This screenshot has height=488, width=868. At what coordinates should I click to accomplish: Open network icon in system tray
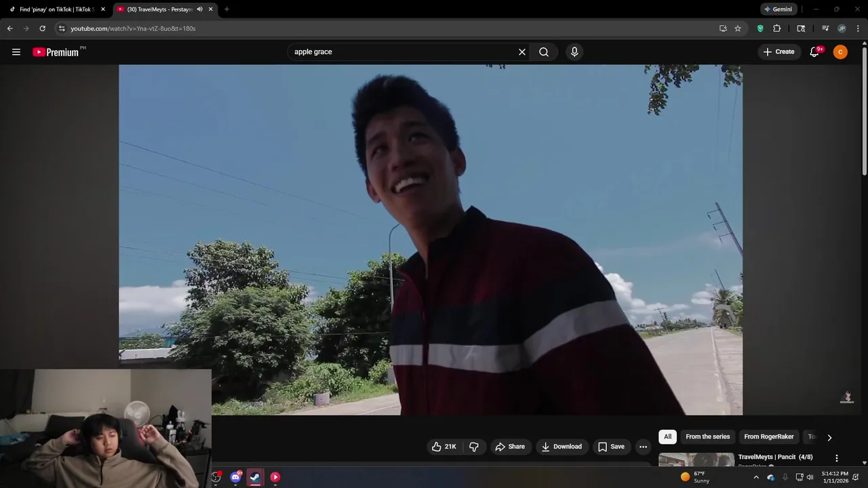(800, 477)
